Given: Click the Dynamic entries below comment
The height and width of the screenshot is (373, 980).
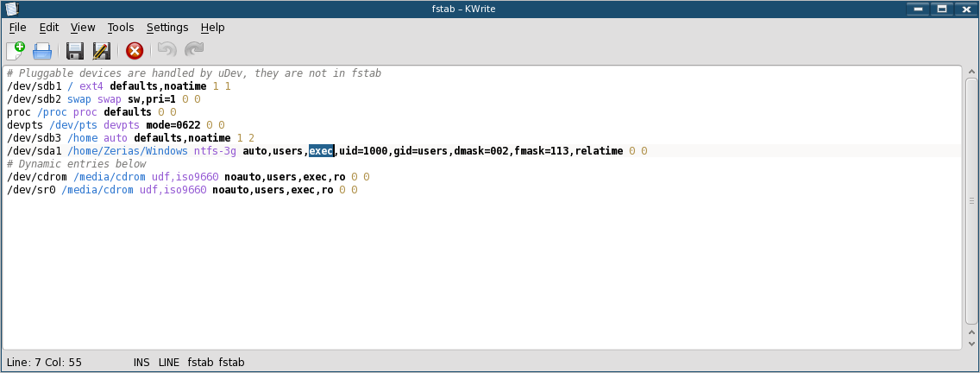Looking at the screenshot, I should pyautogui.click(x=76, y=164).
